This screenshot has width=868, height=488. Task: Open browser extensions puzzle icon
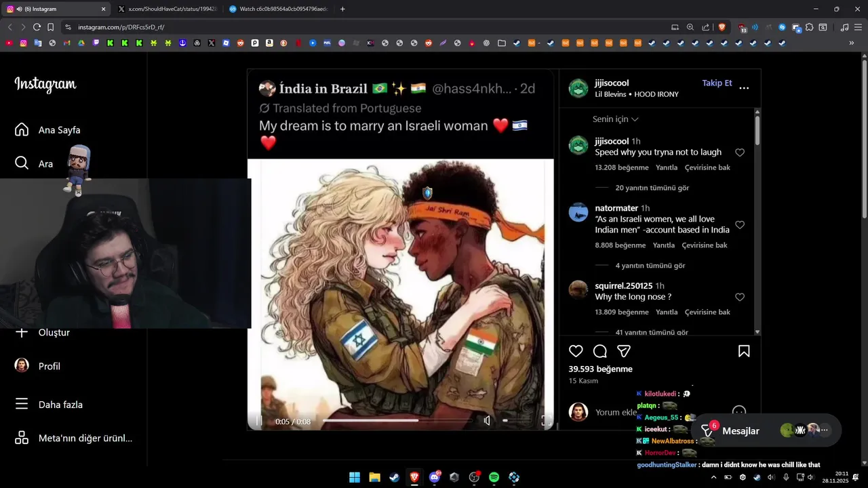tap(809, 27)
